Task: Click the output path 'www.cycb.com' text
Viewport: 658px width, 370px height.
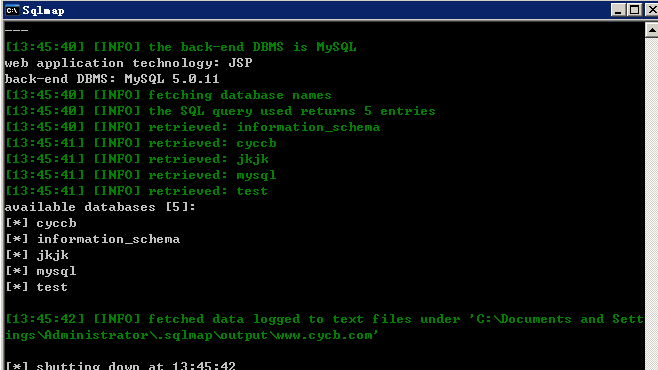Action: (324, 335)
